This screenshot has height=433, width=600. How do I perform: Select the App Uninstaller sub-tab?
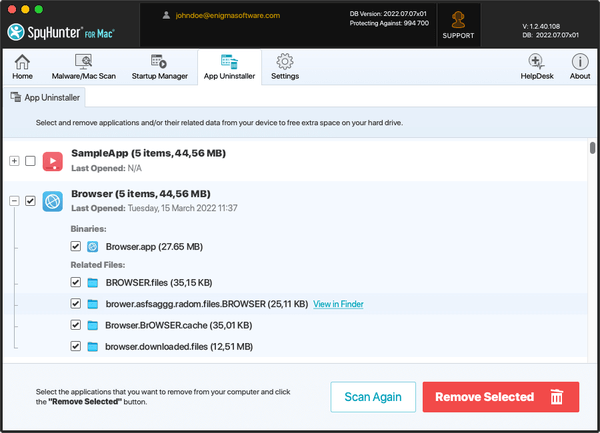coord(46,98)
